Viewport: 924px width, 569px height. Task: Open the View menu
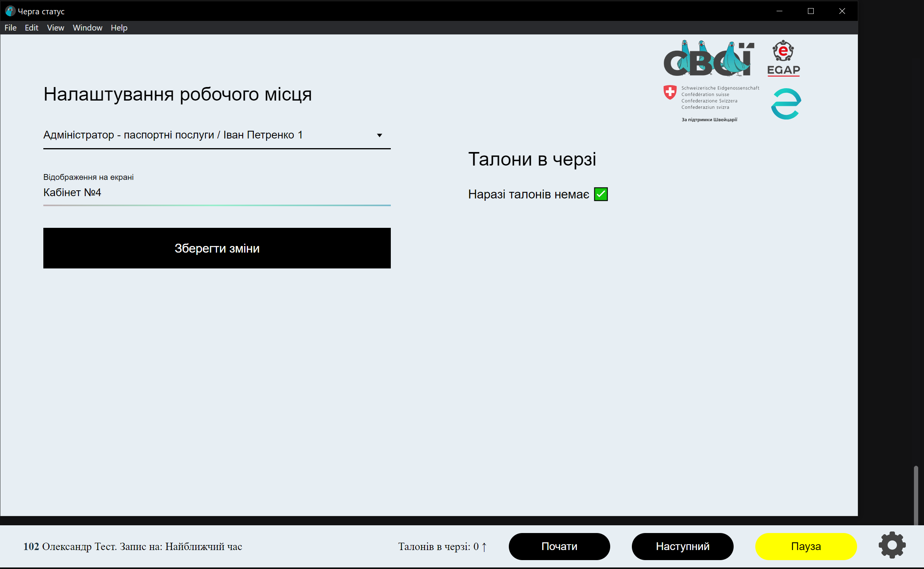[55, 28]
